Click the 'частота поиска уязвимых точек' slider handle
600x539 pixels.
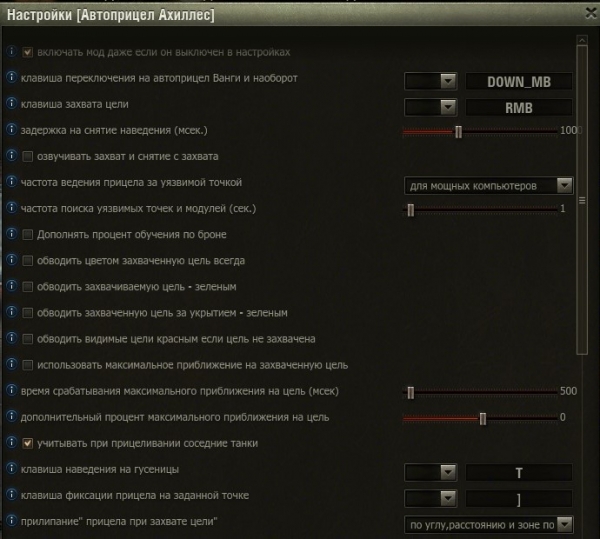tap(411, 210)
